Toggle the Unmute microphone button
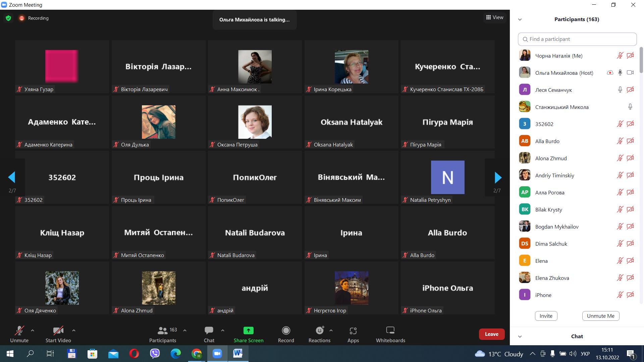 point(19,331)
